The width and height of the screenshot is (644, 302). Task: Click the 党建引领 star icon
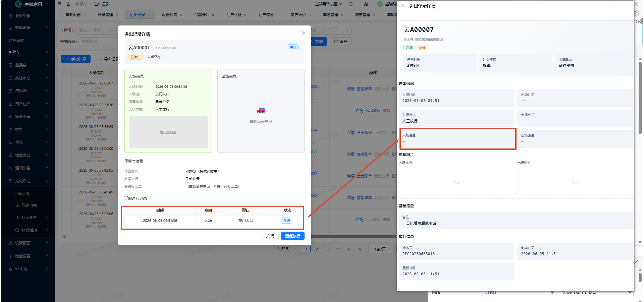pyautogui.click(x=17, y=205)
